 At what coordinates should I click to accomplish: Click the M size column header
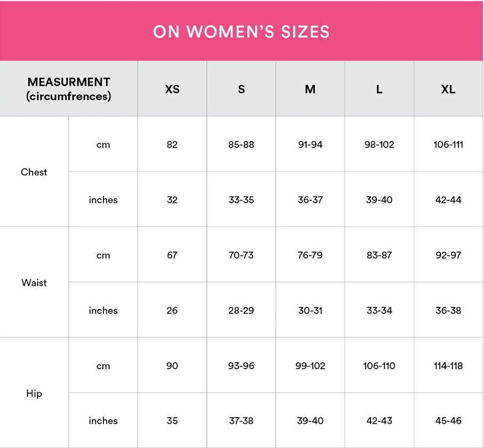coord(310,89)
